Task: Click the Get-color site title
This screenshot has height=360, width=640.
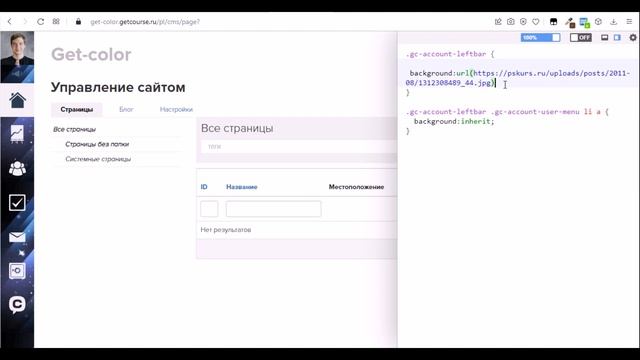Action: pyautogui.click(x=91, y=55)
